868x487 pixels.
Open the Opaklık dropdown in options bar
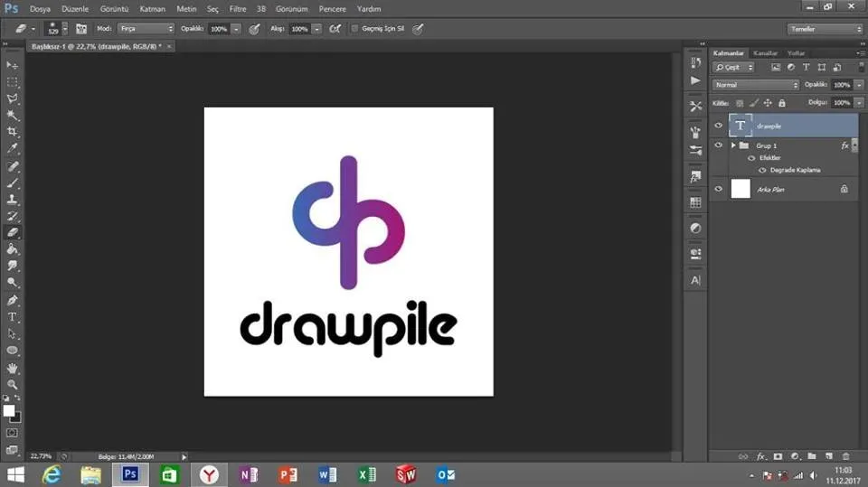pos(236,29)
